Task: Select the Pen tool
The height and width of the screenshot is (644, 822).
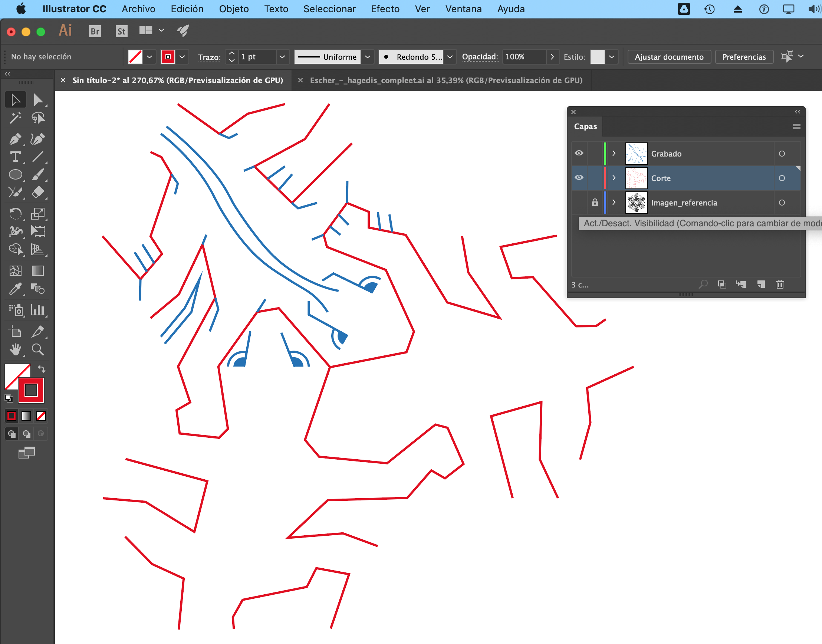Action: 16,139
